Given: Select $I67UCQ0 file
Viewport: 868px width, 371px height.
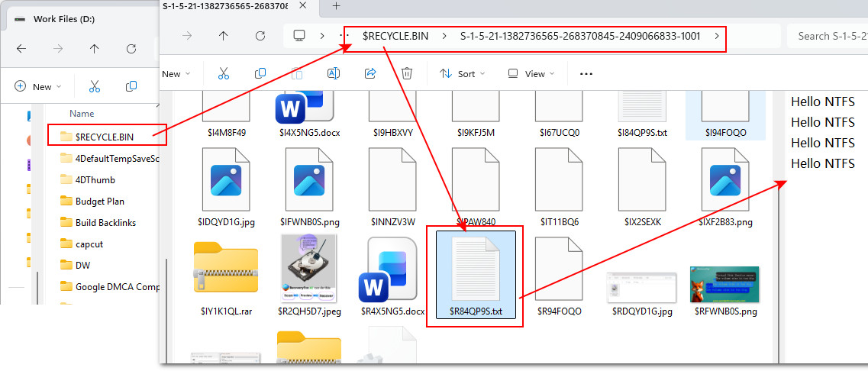Looking at the screenshot, I should point(559,114).
